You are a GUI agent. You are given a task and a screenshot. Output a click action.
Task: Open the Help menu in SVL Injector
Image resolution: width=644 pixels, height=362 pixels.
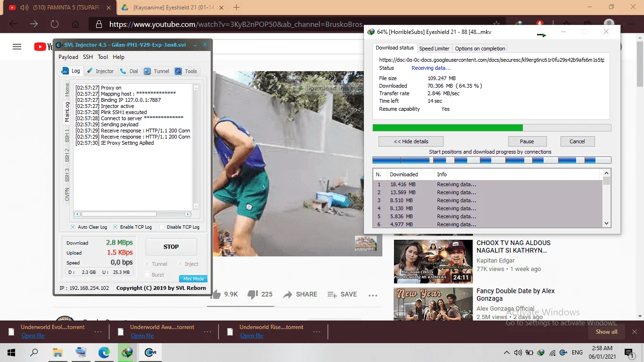119,57
